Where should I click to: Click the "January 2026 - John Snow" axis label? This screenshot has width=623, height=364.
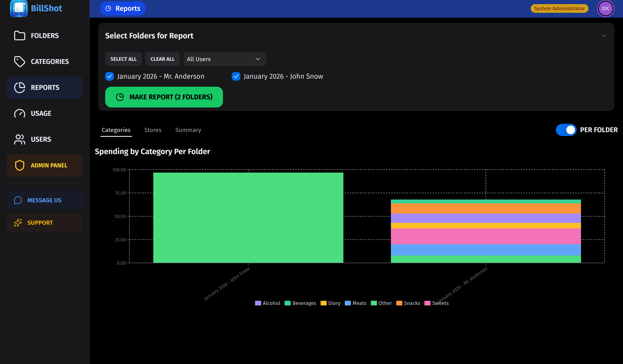(227, 283)
